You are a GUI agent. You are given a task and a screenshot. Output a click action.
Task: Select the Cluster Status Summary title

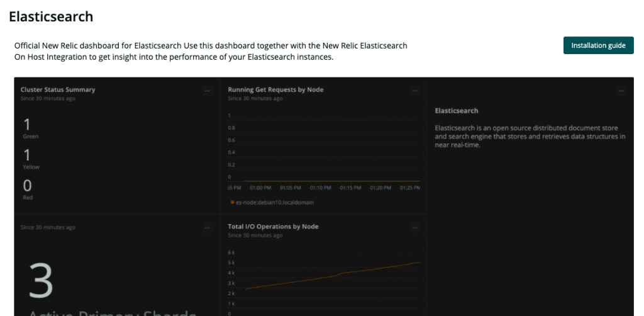(58, 89)
